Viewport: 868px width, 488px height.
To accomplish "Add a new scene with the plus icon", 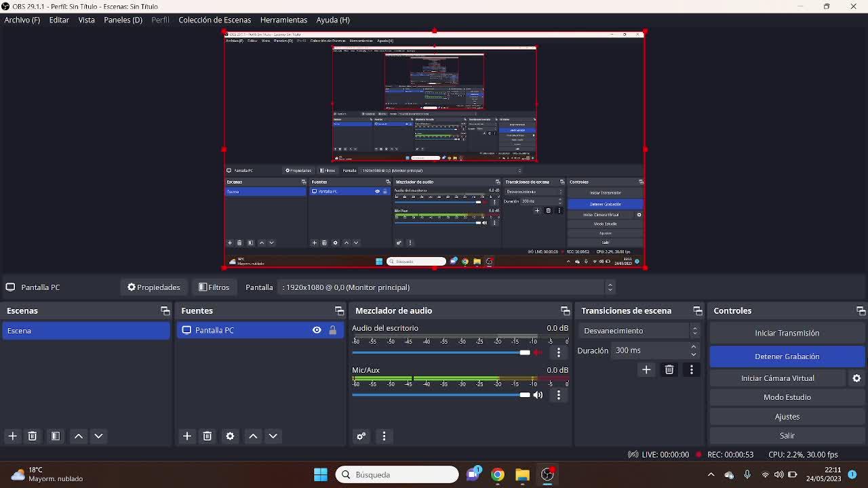I will pyautogui.click(x=12, y=436).
